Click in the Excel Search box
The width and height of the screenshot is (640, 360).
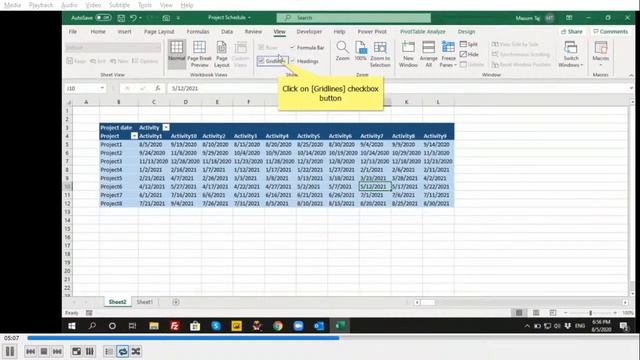tap(353, 18)
